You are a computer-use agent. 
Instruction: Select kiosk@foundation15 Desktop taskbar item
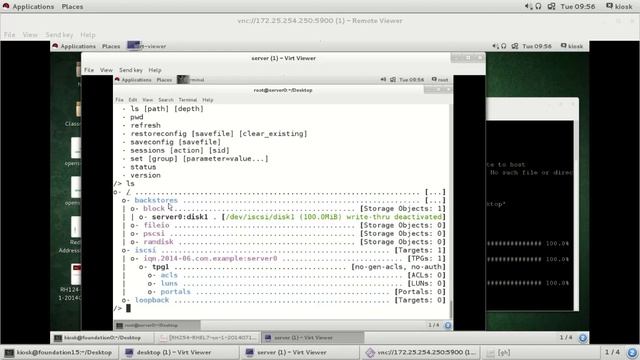tap(60, 352)
